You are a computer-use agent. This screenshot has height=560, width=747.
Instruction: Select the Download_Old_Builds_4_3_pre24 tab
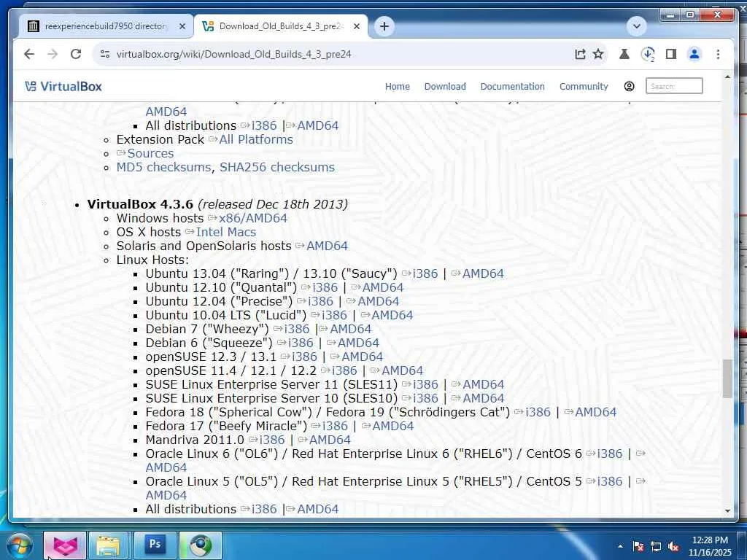click(281, 26)
